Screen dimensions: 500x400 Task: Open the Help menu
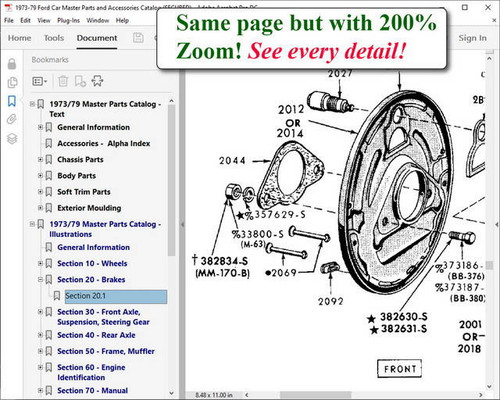tap(122, 20)
